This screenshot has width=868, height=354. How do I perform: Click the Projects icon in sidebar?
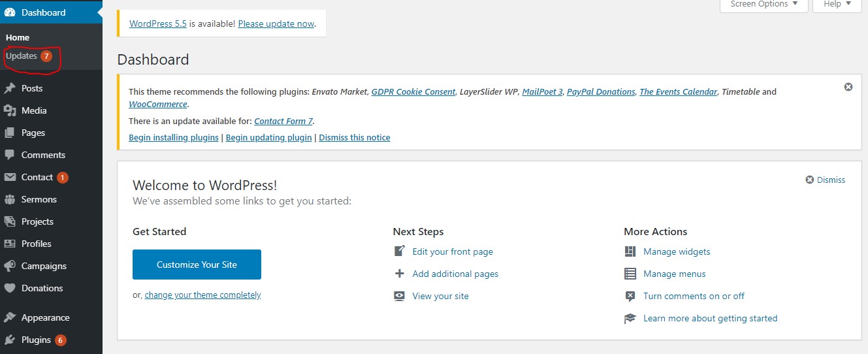pyautogui.click(x=10, y=221)
